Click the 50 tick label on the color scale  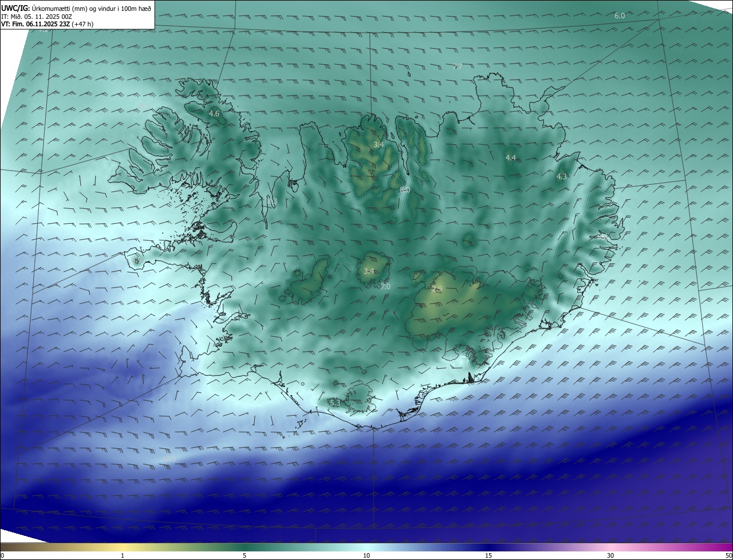coord(728,555)
